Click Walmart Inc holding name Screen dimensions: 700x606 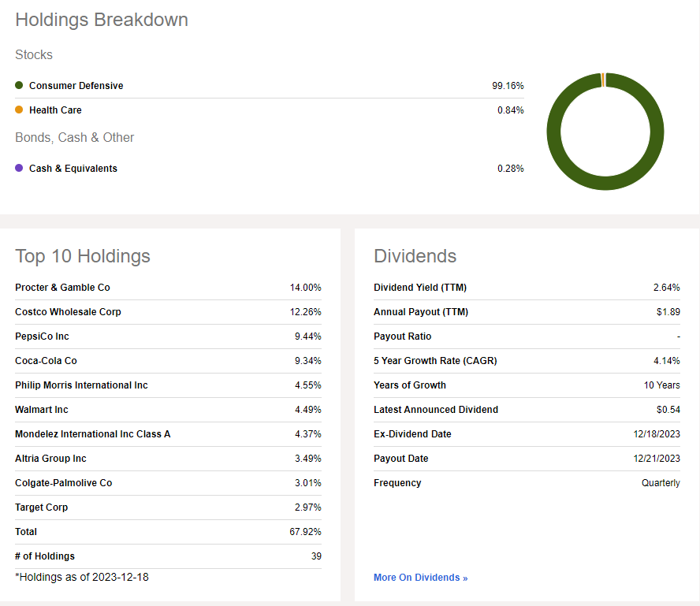[x=42, y=410]
